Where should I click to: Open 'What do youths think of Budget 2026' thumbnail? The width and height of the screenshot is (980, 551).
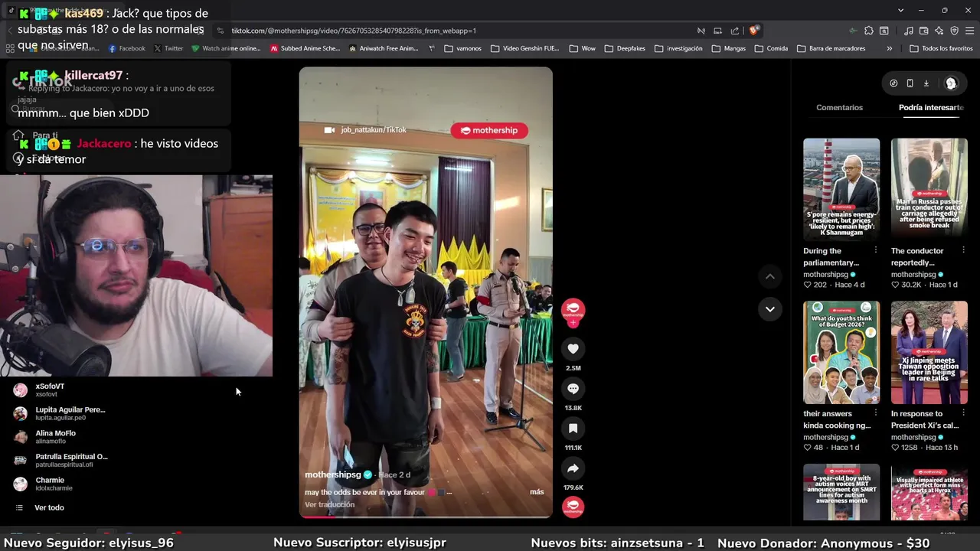(x=841, y=352)
